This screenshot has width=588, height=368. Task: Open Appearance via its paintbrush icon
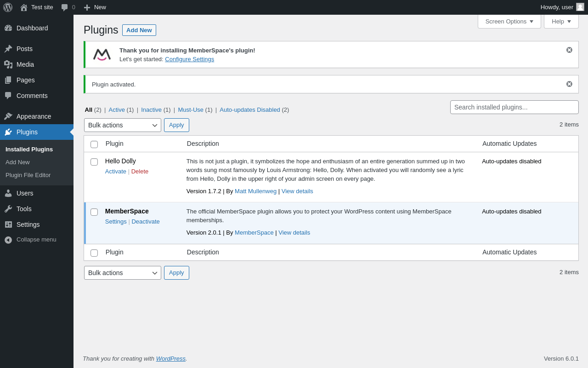(8, 116)
